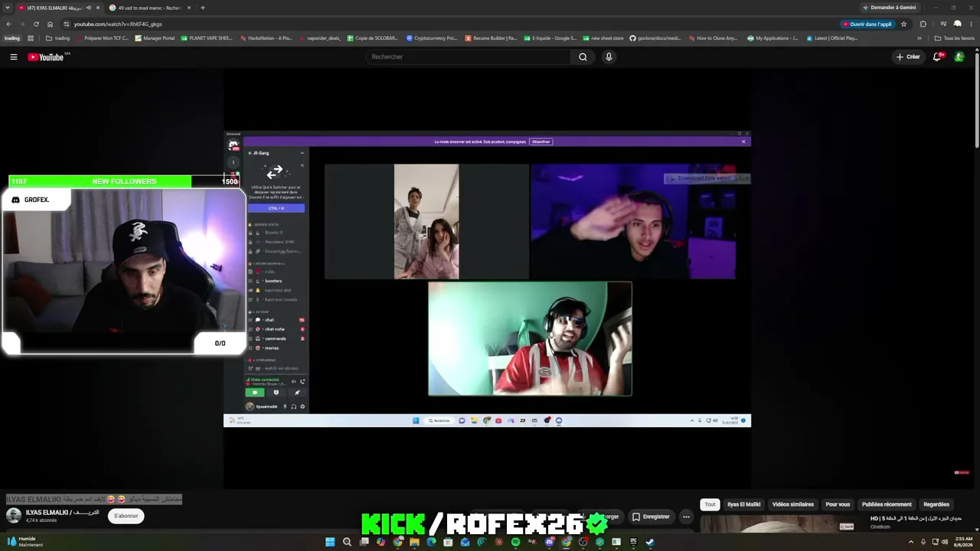The width and height of the screenshot is (980, 551).
Task: Open Windows taskbar search
Action: pyautogui.click(x=347, y=542)
